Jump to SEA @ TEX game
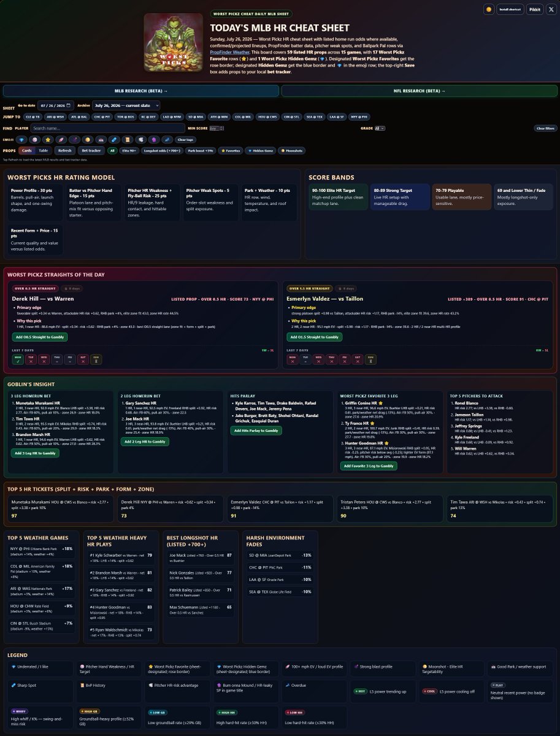The height and width of the screenshot is (736, 560). click(x=315, y=117)
